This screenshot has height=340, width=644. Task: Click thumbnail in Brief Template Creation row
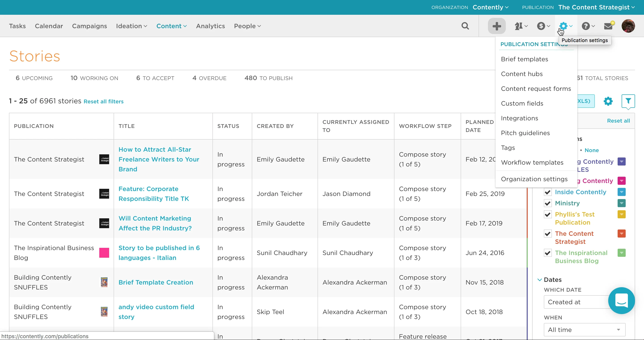104,282
